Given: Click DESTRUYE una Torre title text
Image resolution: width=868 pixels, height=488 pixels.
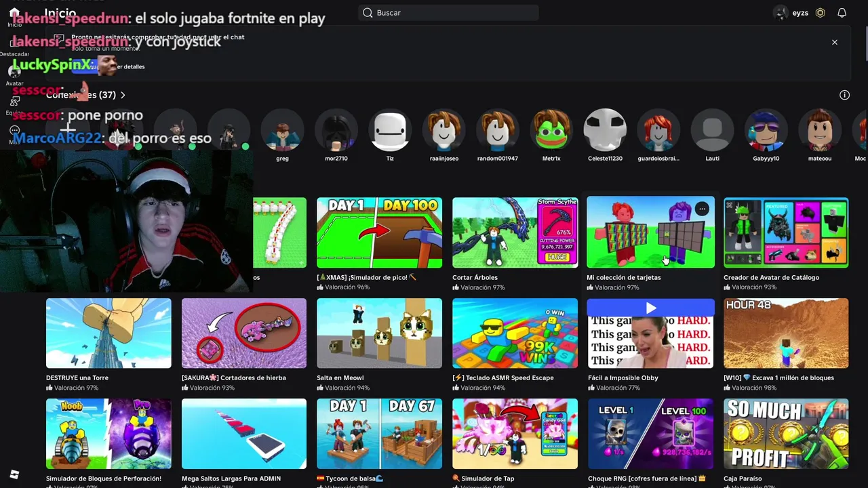Looking at the screenshot, I should pyautogui.click(x=77, y=378).
